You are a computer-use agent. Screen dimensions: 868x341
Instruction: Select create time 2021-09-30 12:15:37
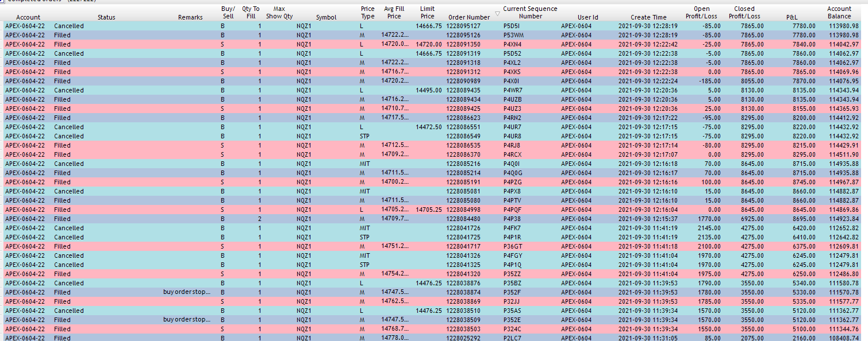(x=648, y=219)
